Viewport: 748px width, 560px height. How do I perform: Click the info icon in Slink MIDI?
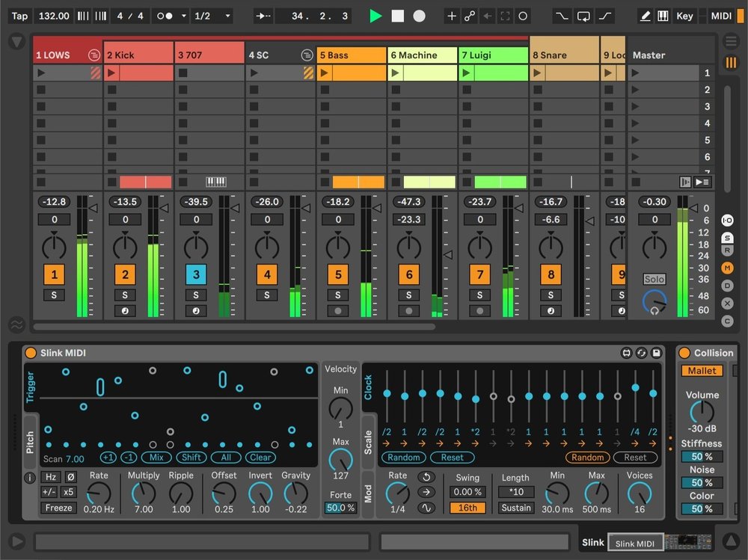[30, 478]
